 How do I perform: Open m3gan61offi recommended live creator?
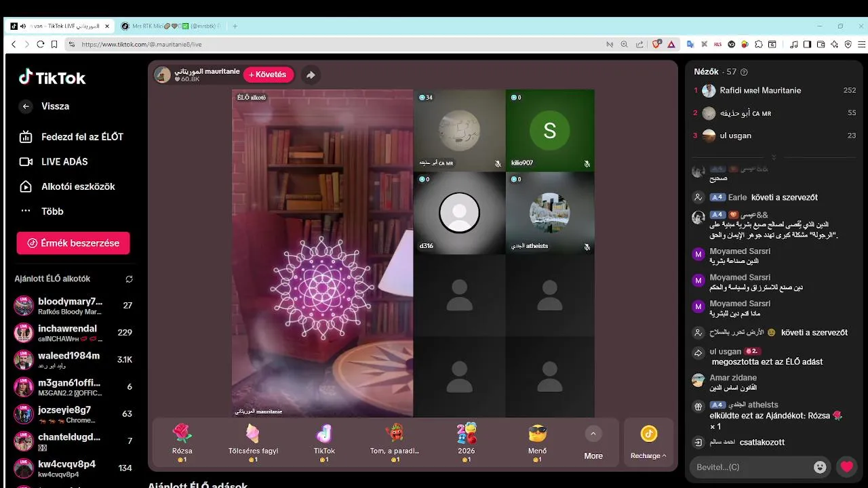point(73,387)
